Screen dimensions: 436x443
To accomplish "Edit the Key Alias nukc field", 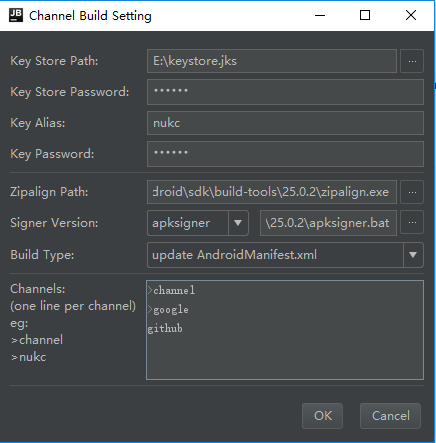I will click(x=285, y=123).
